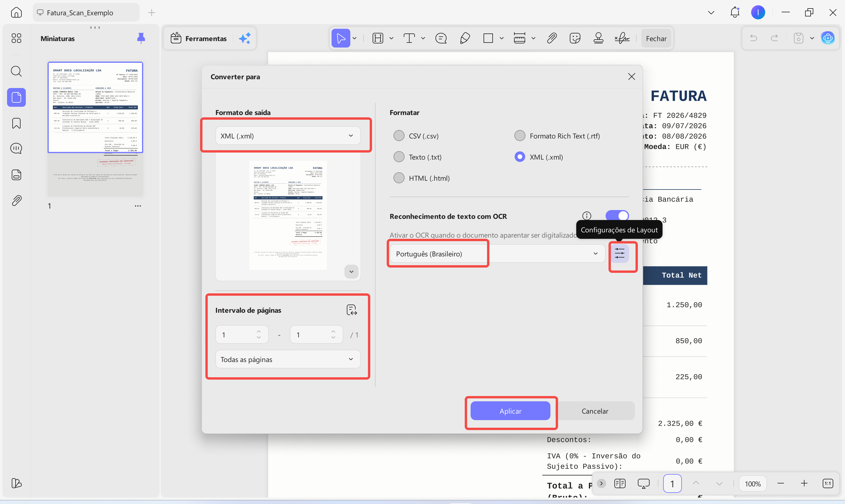Open the Fatura_Scan_Exemplo document tab
The width and height of the screenshot is (845, 504).
click(86, 13)
